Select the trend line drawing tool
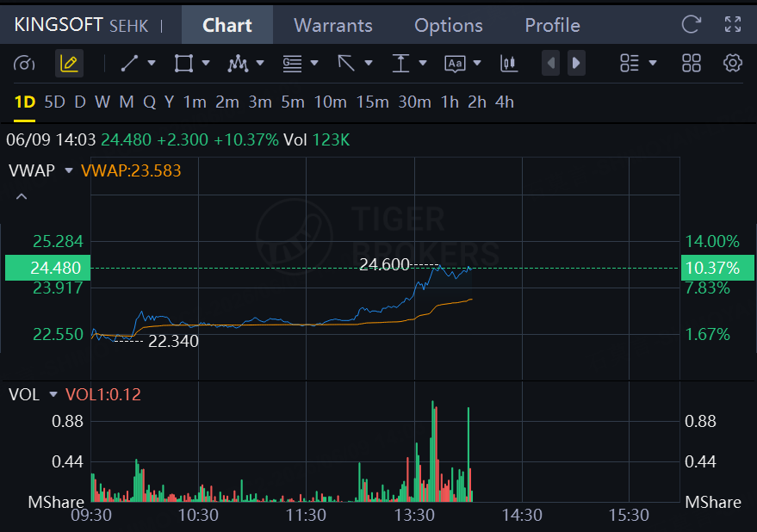757x532 pixels. 129,63
